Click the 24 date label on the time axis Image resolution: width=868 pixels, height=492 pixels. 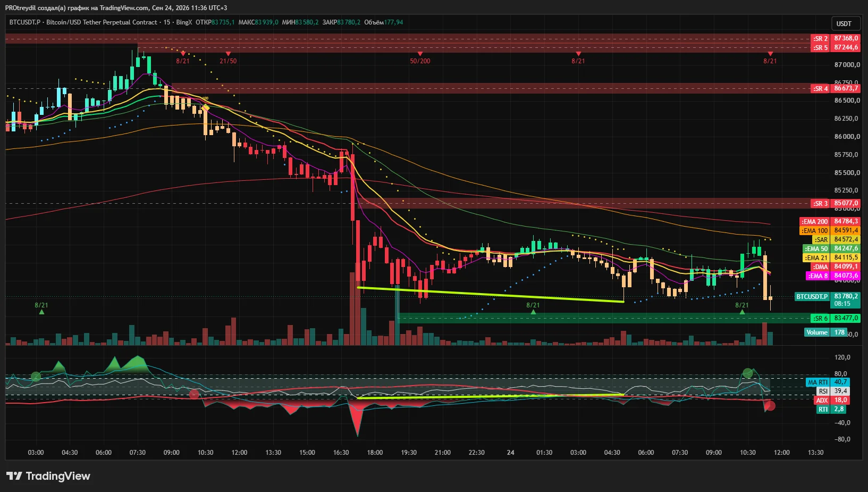510,452
